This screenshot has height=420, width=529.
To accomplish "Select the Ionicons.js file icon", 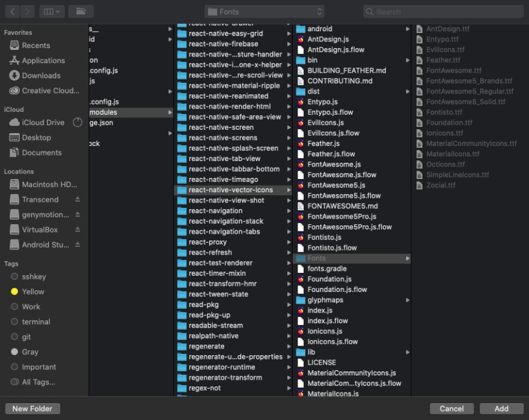I will 301,331.
